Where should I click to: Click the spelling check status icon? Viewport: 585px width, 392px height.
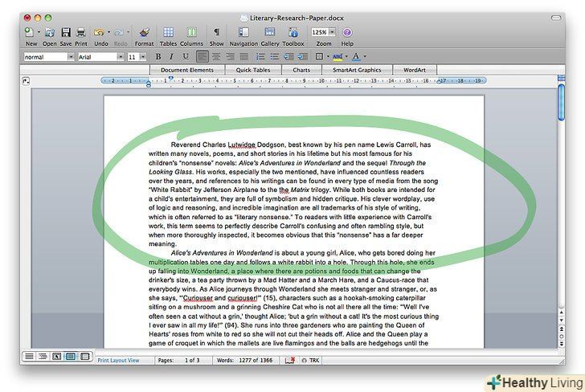click(290, 361)
